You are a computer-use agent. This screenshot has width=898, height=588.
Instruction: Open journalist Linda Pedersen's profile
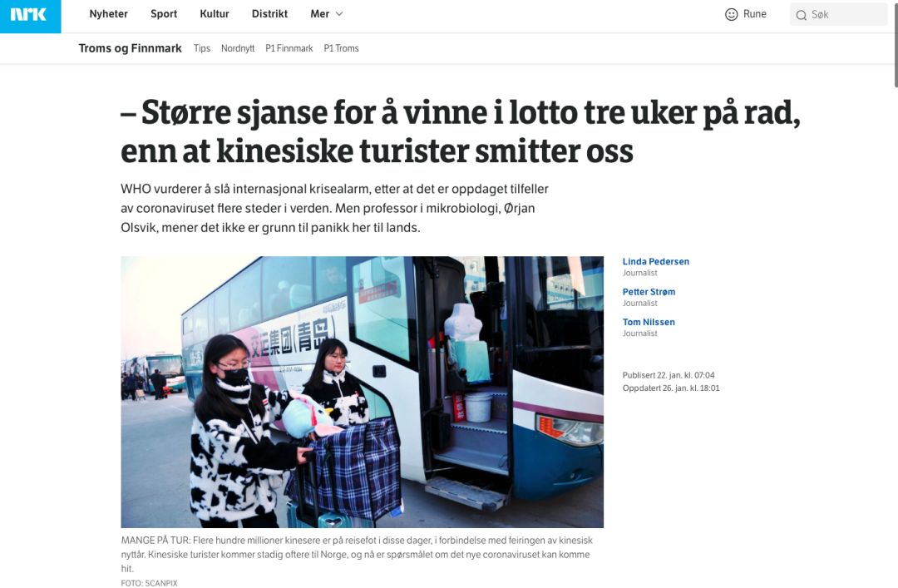click(x=656, y=261)
